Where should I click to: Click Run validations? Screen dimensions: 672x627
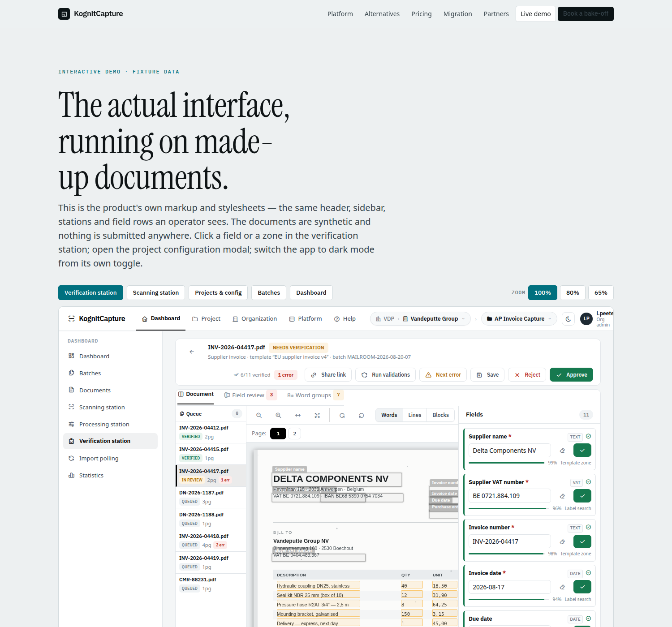(386, 375)
